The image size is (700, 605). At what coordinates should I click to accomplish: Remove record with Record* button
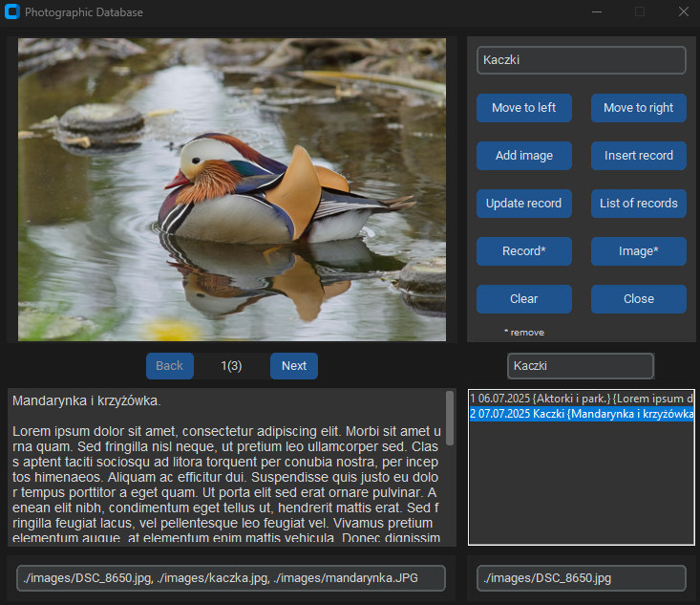coord(523,251)
